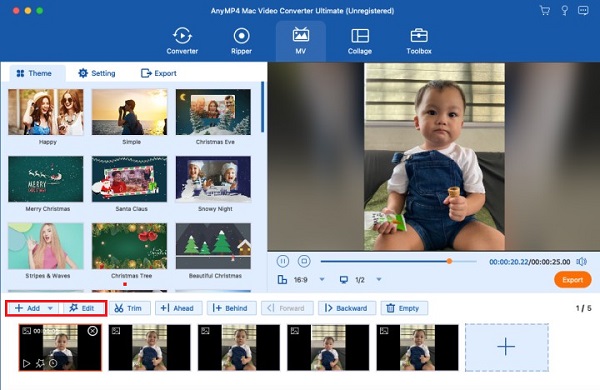Click the register key icon
Viewport: 600px width, 390px height.
[x=564, y=10]
